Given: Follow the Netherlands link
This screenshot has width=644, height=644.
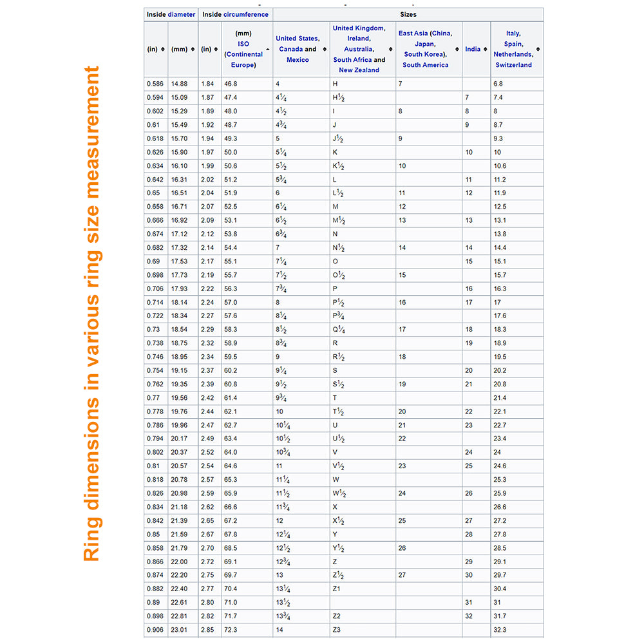Looking at the screenshot, I should pos(513,55).
